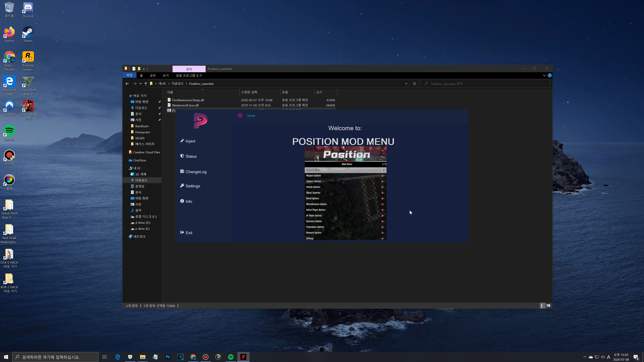Viewport: 644px width, 362px height.
Task: Open the ChangeLog list icon
Action: pos(182,171)
